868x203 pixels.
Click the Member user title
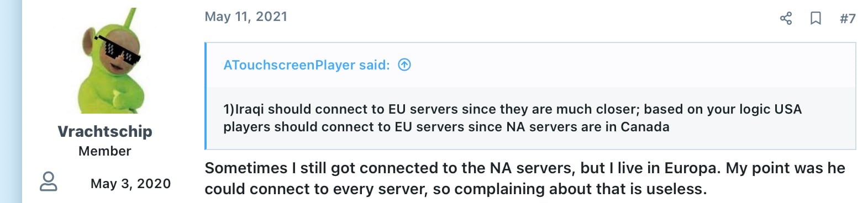tap(105, 151)
